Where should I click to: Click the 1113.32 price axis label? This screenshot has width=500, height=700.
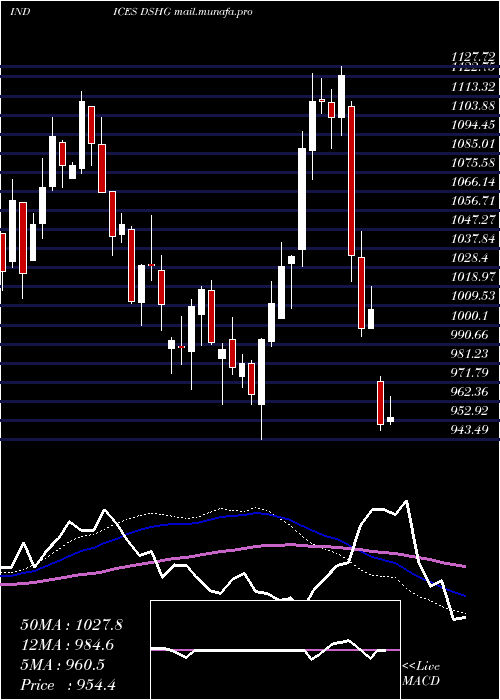[473, 87]
